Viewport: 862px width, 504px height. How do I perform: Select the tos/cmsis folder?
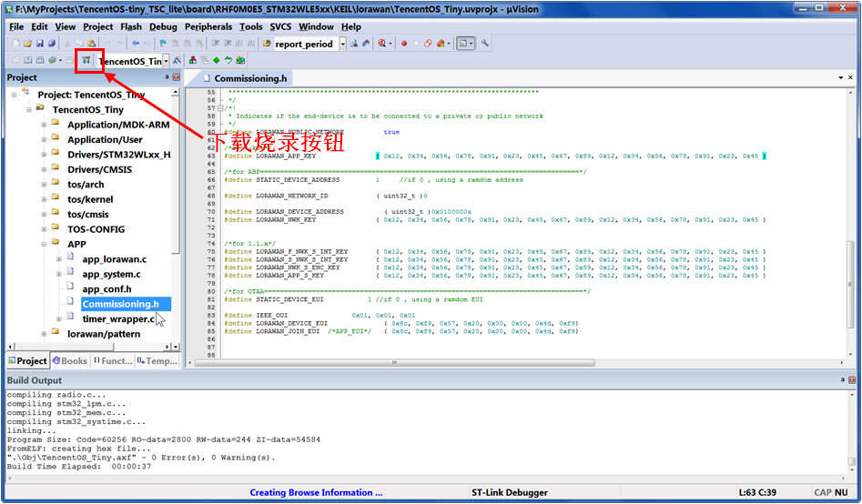[88, 215]
